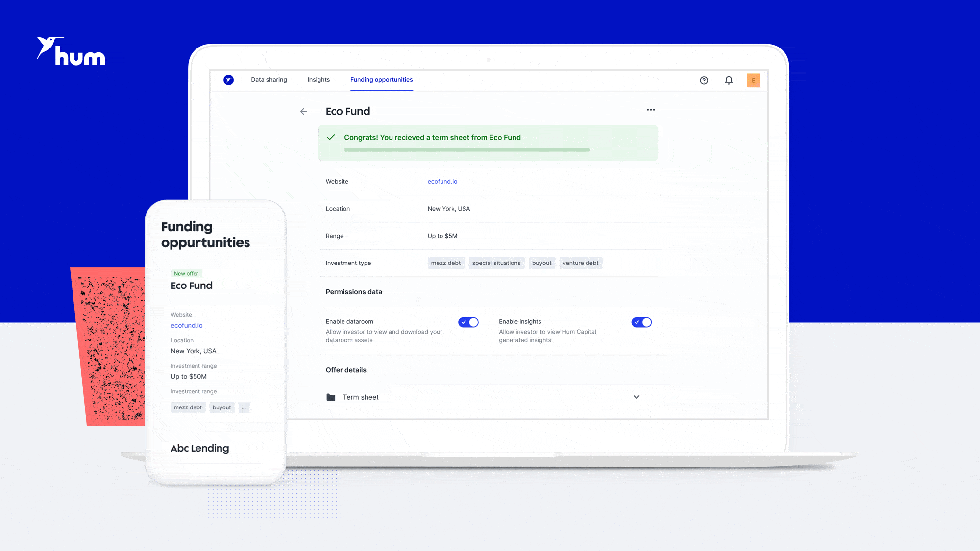Open ecofund.io link on phone card
The image size is (980, 551).
click(x=186, y=326)
